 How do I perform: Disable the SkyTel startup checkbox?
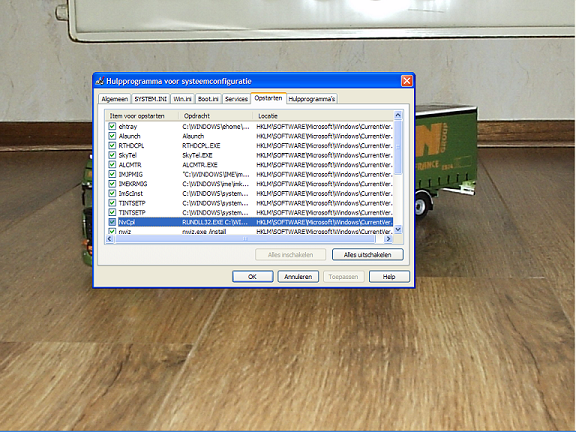112,155
